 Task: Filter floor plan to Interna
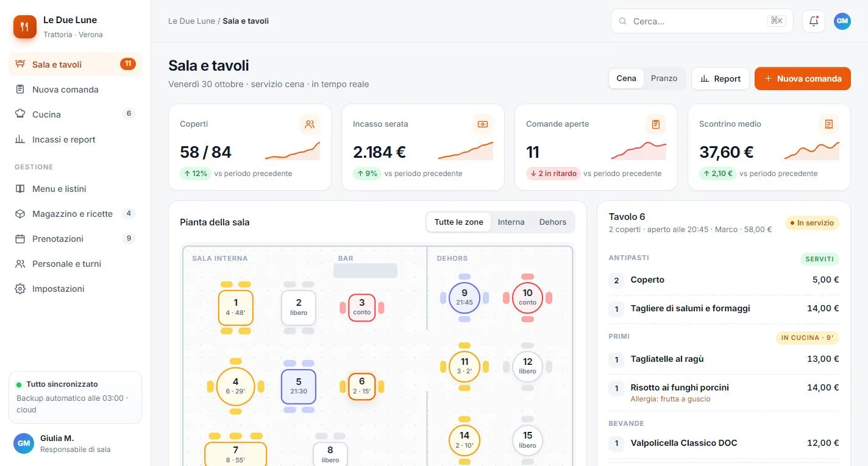click(x=511, y=222)
